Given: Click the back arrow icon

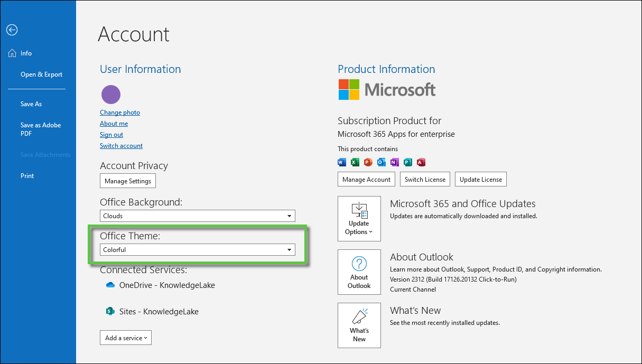Looking at the screenshot, I should [12, 30].
